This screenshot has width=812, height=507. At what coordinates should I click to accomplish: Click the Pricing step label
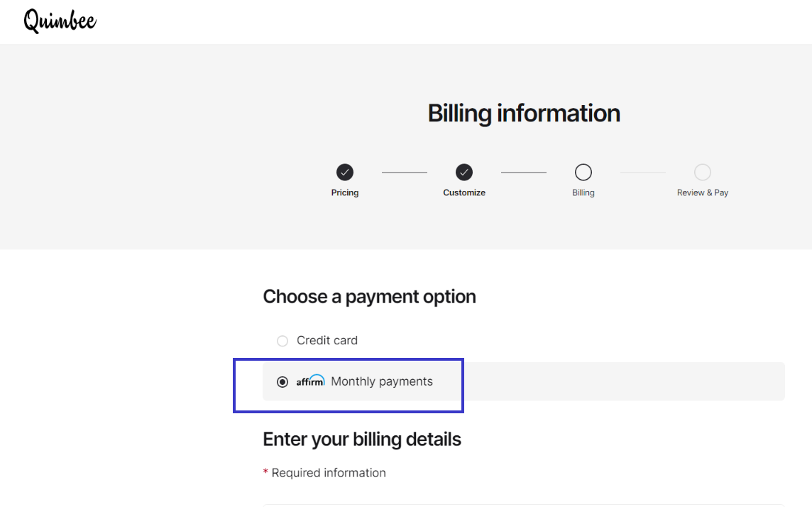(x=345, y=192)
